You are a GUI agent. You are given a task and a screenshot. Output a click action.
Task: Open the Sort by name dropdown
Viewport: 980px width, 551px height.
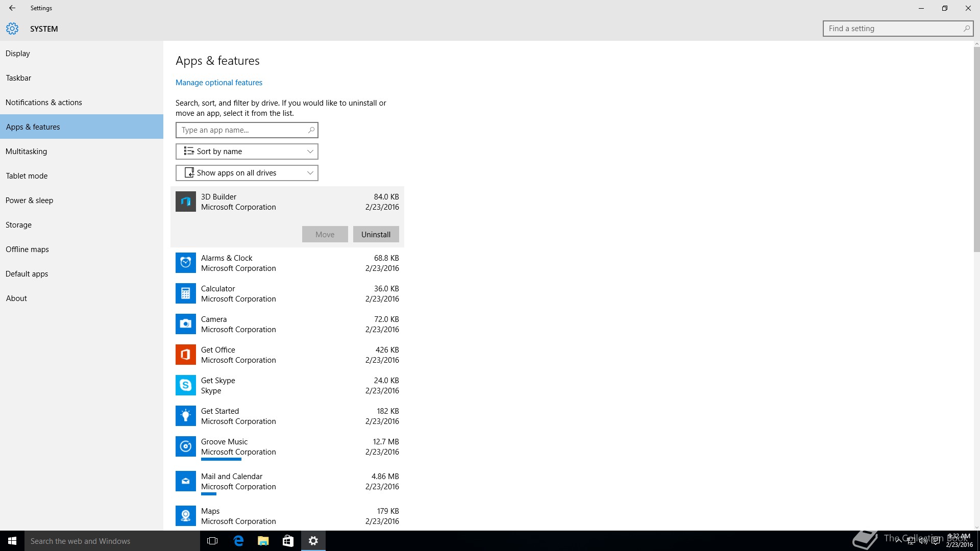[247, 152]
